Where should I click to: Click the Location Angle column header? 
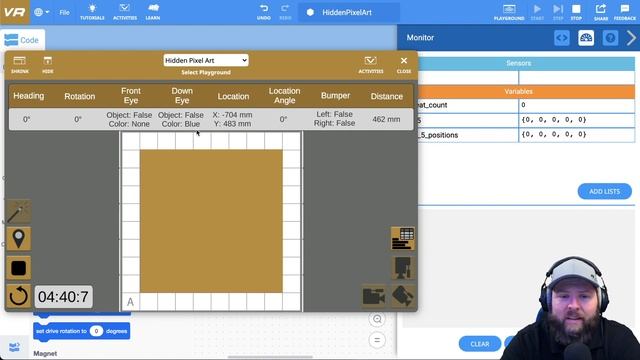[284, 96]
